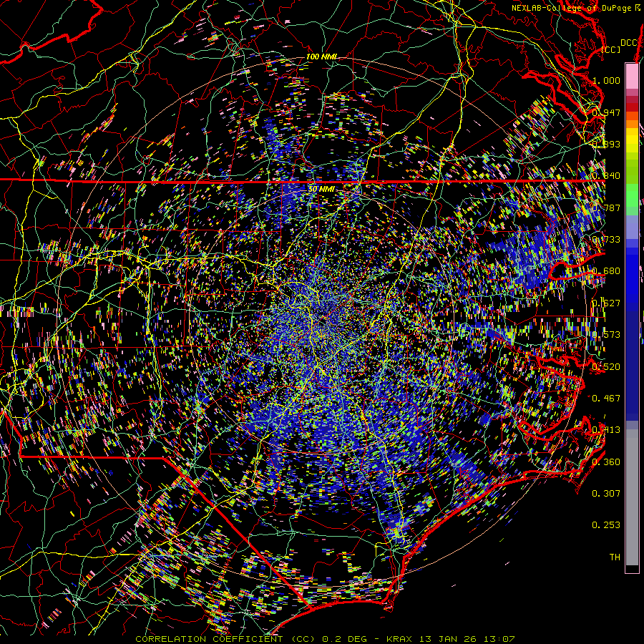Select the 1.000 scale value
This screenshot has height=644, width=644.
coord(606,80)
